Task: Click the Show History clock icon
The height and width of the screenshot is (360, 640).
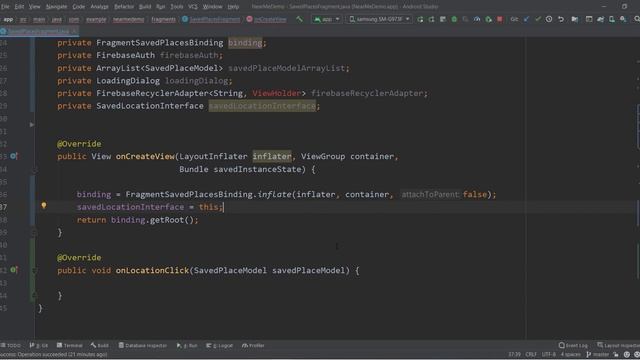Action: click(549, 19)
